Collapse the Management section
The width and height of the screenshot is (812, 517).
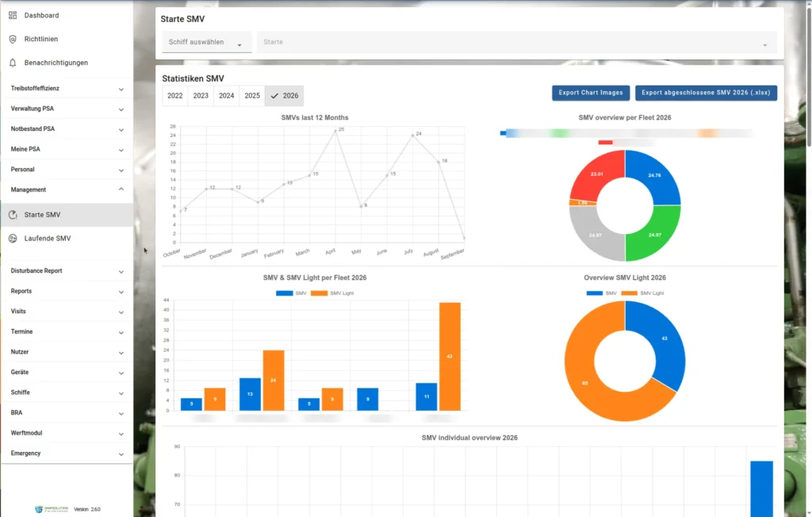[x=67, y=190]
